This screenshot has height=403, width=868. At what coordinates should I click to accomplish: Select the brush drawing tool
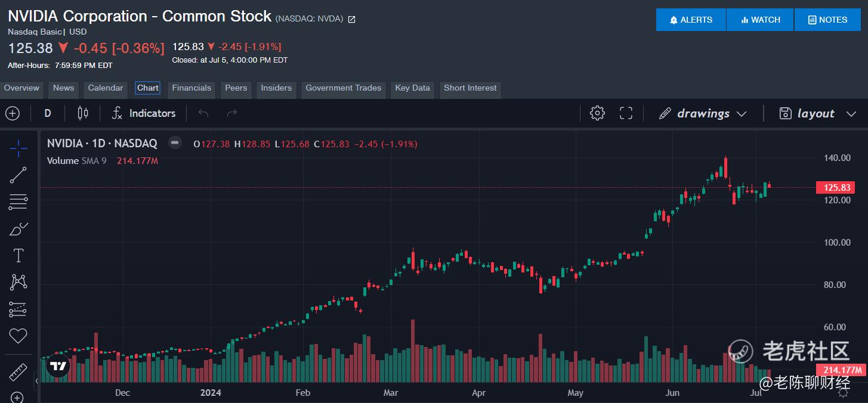tap(18, 229)
